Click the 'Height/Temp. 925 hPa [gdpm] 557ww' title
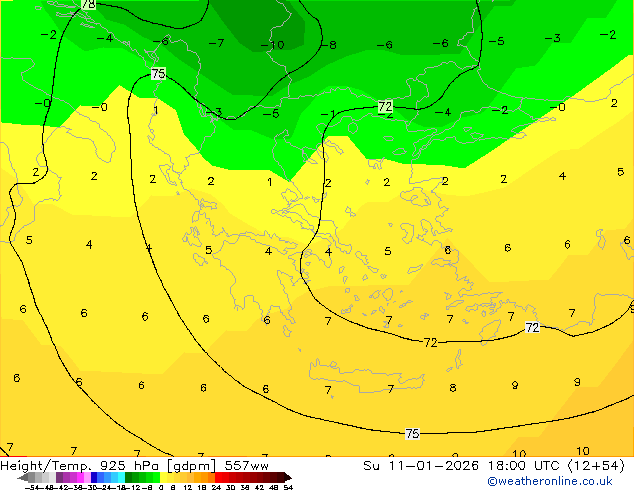634x490 pixels. point(134,466)
